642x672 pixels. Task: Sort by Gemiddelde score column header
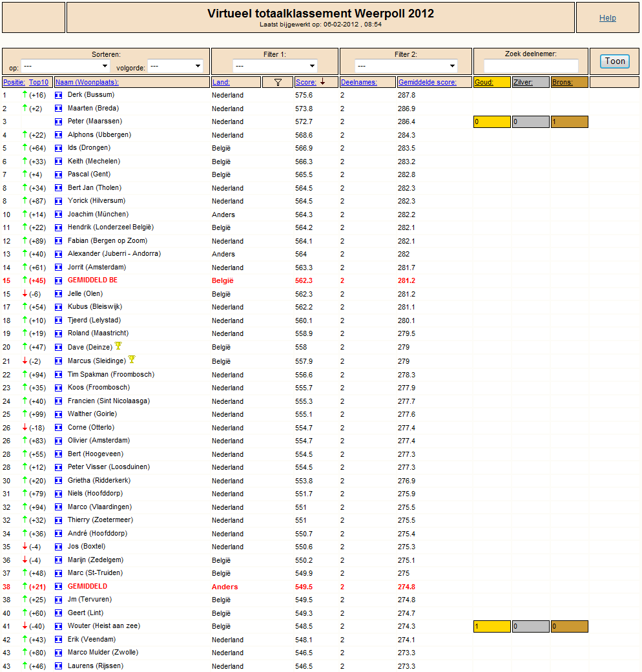point(427,82)
